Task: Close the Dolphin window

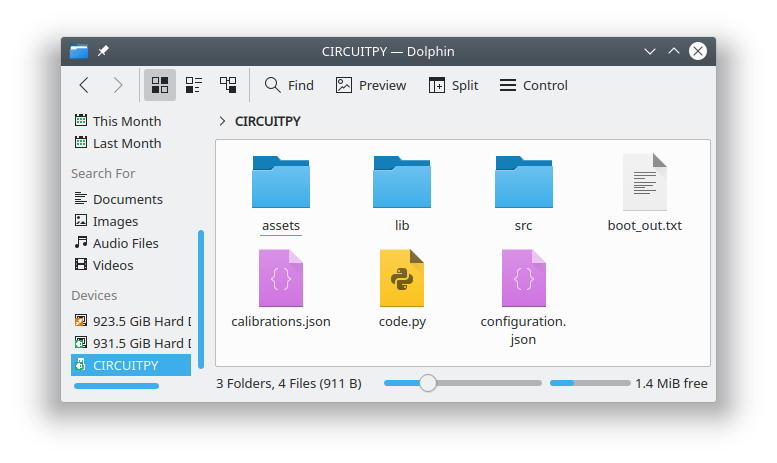Action: (x=698, y=51)
